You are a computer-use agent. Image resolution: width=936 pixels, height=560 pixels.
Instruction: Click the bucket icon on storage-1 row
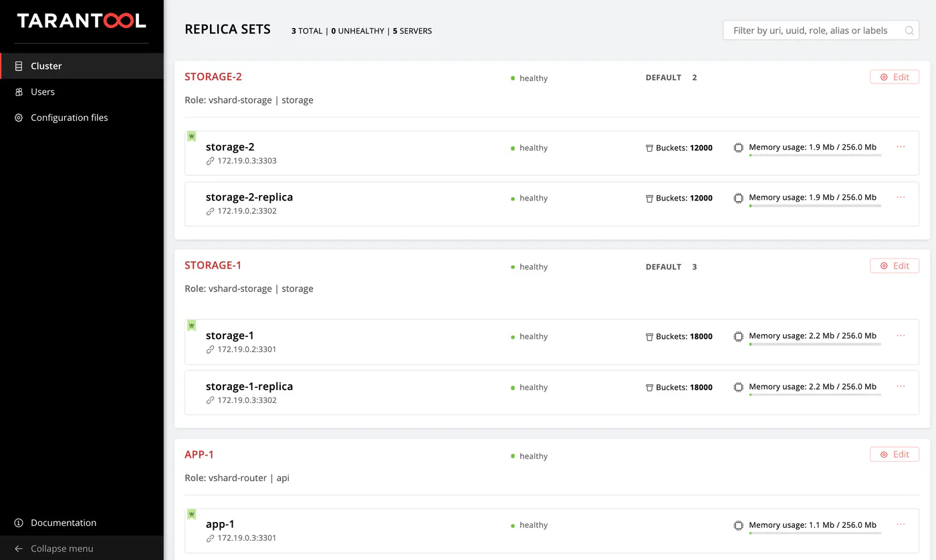pyautogui.click(x=649, y=337)
